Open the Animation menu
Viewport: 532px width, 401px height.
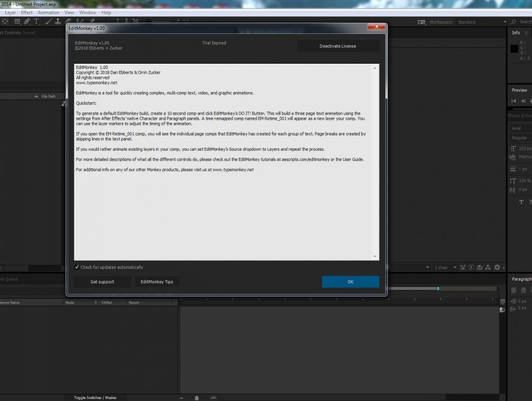coord(48,13)
